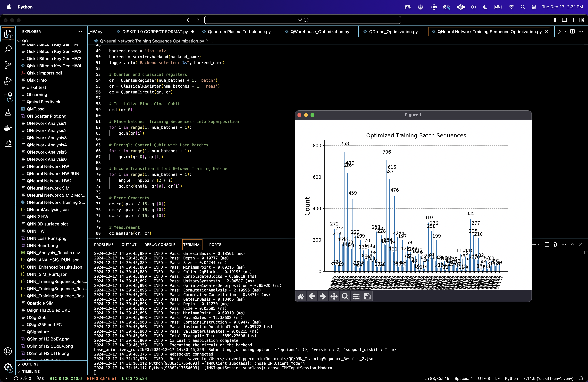Click the matplotlib Forward arrow icon

[x=323, y=296]
